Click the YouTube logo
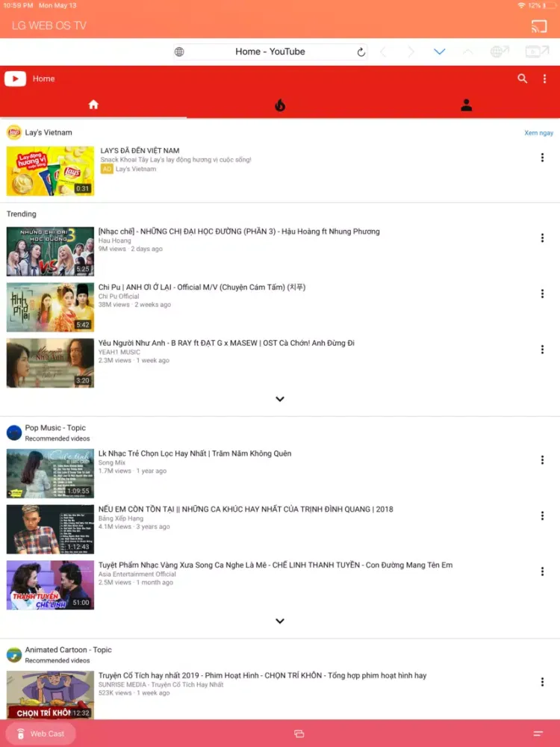Screen dimensions: 560x747 click(15, 78)
